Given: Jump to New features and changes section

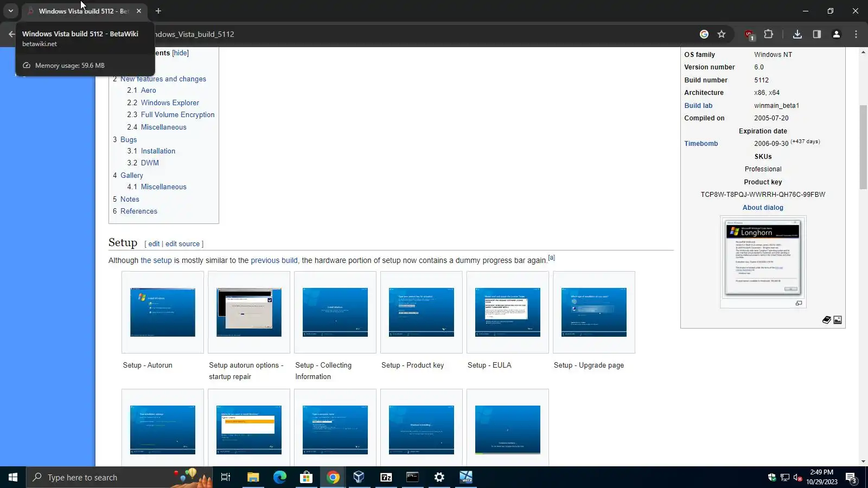Looking at the screenshot, I should pyautogui.click(x=163, y=79).
